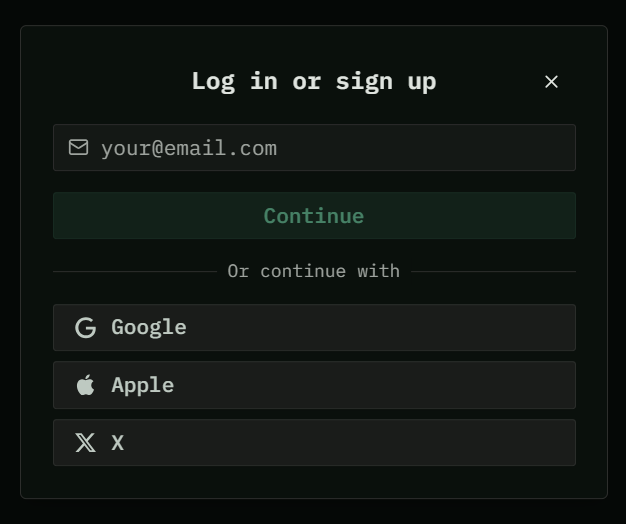Click the "X" text label beside the logo
Screen dimensions: 626x524
(x=118, y=443)
